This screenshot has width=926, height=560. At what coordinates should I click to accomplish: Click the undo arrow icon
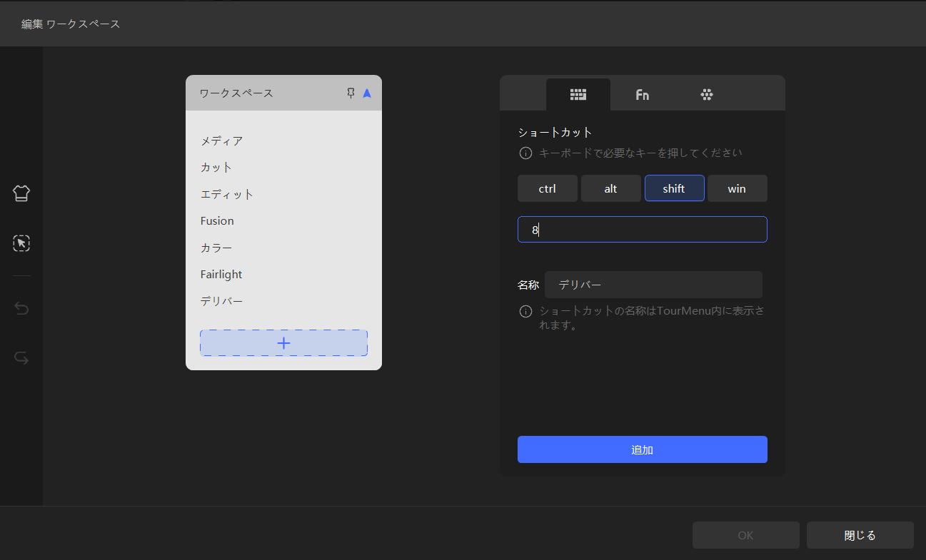(x=21, y=308)
